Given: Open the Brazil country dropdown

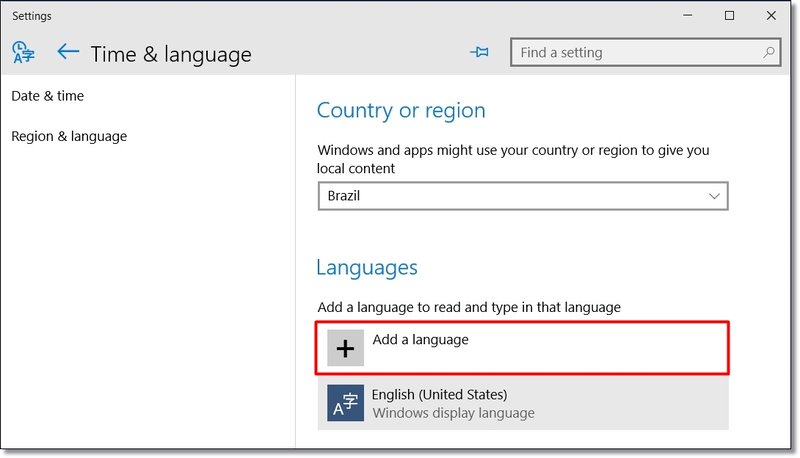Looking at the screenshot, I should point(523,196).
